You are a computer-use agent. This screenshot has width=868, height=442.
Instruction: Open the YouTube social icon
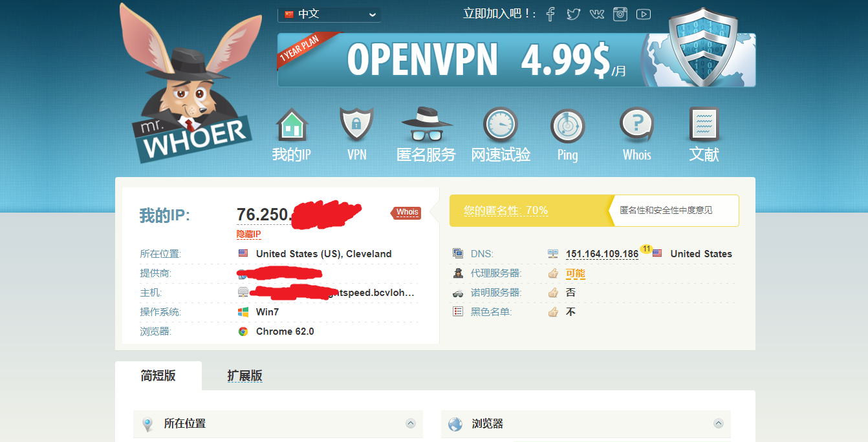643,14
